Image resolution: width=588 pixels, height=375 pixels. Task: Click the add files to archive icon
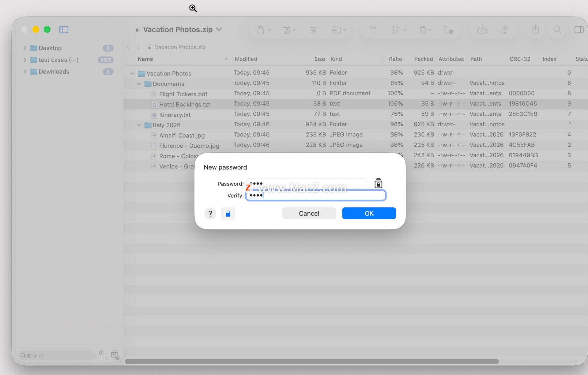click(373, 30)
